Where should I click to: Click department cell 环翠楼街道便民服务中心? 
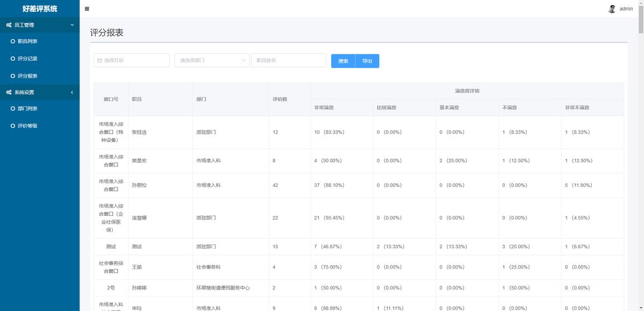(223, 288)
